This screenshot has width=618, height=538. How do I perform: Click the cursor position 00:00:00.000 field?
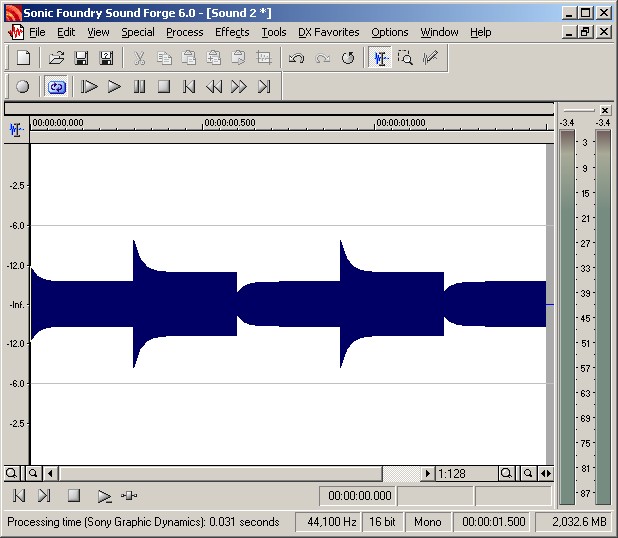pos(358,496)
